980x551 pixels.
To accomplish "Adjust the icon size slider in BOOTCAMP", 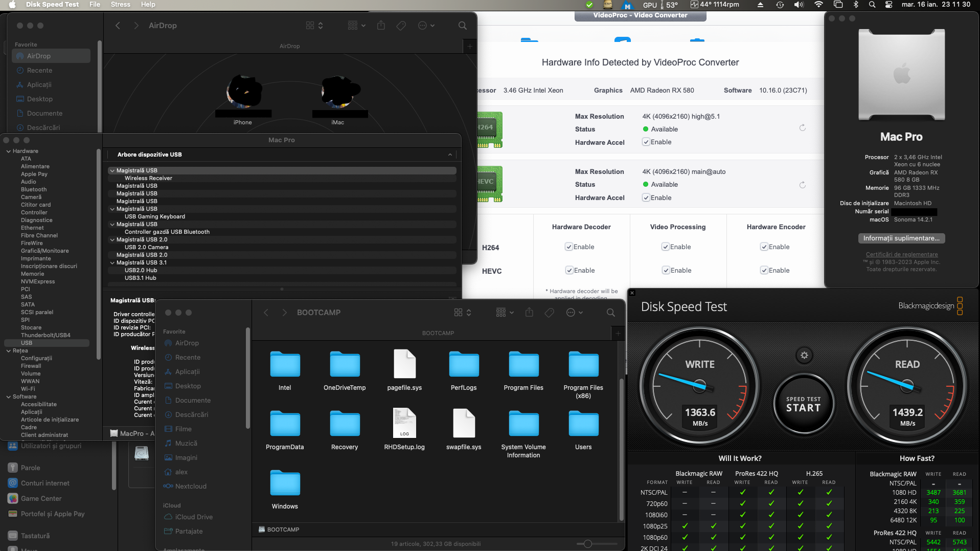I will (588, 544).
